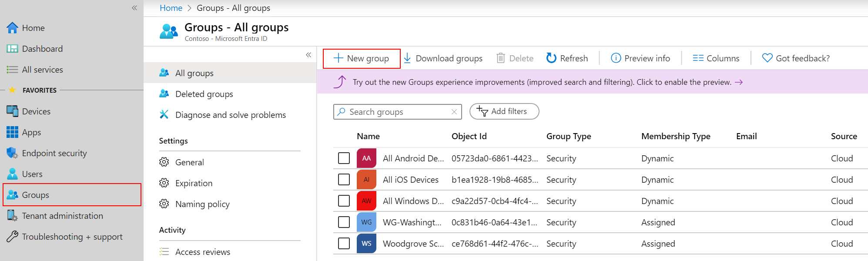The image size is (868, 261).
Task: Open the WG-Washingt... group name
Action: (x=412, y=222)
